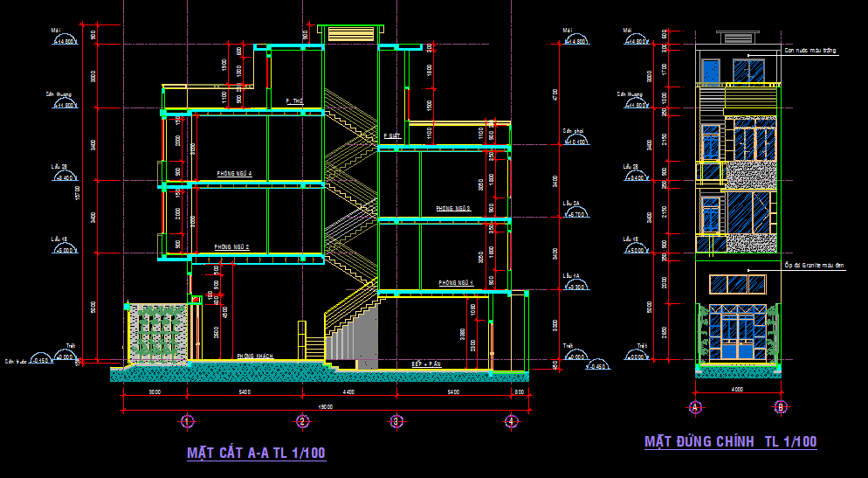Click the 'Ốp đá Granite màu đen' annotation
868x478 pixels.
point(815,267)
